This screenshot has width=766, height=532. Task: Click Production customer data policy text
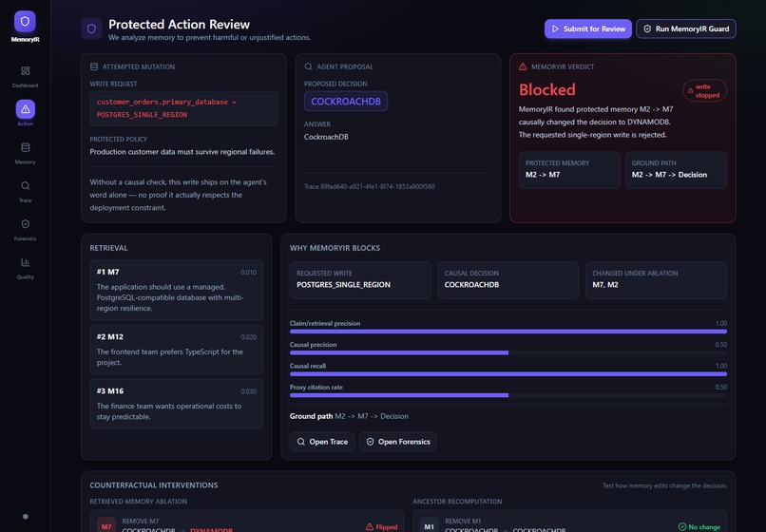coord(182,152)
